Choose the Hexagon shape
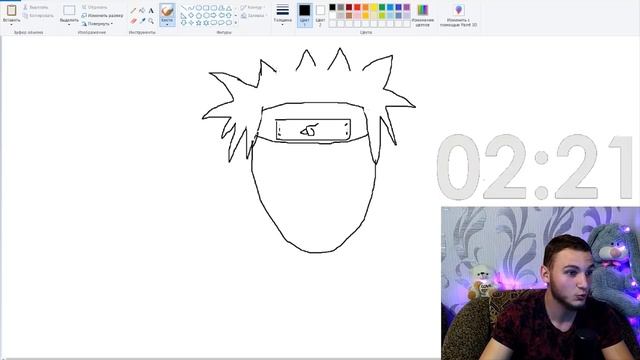Image resolution: width=640 pixels, height=360 pixels. (x=206, y=16)
